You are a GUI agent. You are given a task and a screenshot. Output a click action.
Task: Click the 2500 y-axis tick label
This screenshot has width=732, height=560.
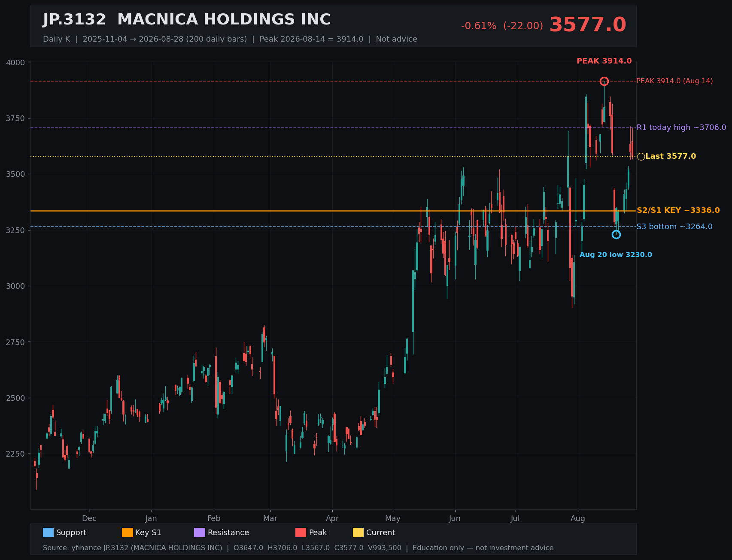(16, 398)
